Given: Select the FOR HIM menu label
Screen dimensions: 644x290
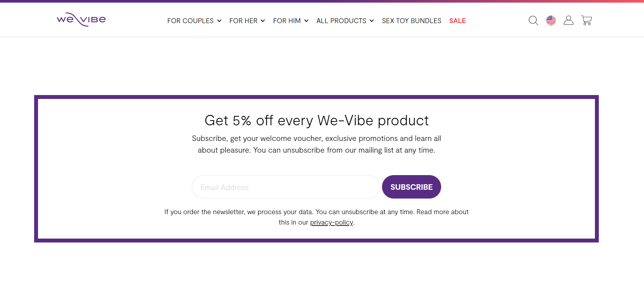Looking at the screenshot, I should point(287,21).
